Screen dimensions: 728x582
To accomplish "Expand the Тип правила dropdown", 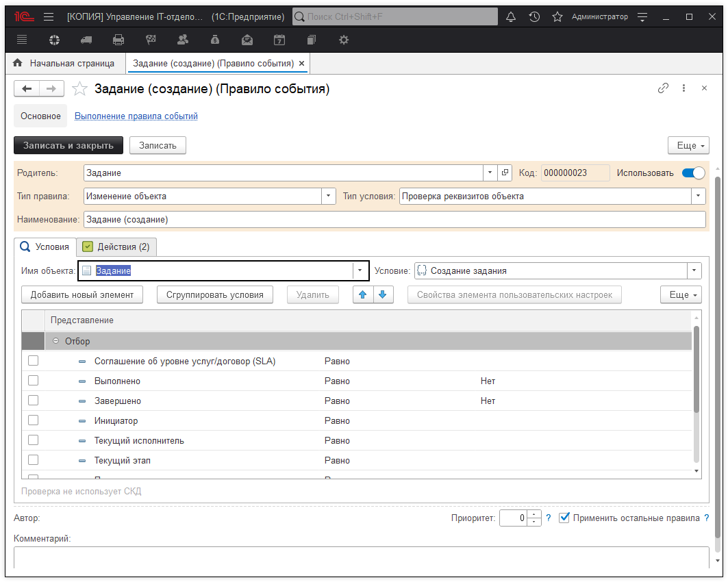I will (x=329, y=196).
